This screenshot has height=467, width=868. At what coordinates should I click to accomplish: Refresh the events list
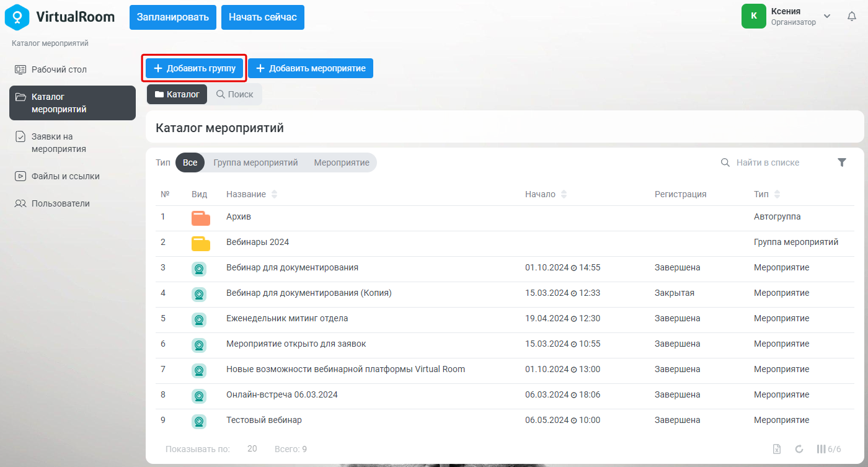[799, 449]
